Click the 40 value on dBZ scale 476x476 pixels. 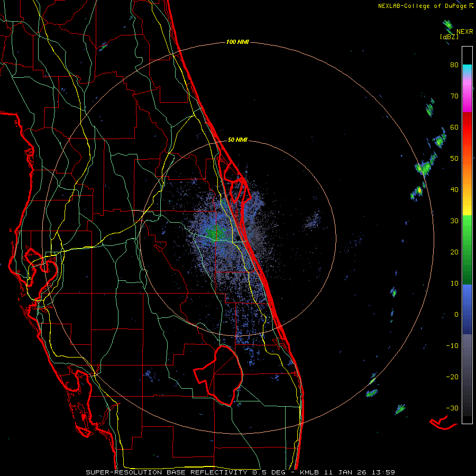tap(454, 190)
